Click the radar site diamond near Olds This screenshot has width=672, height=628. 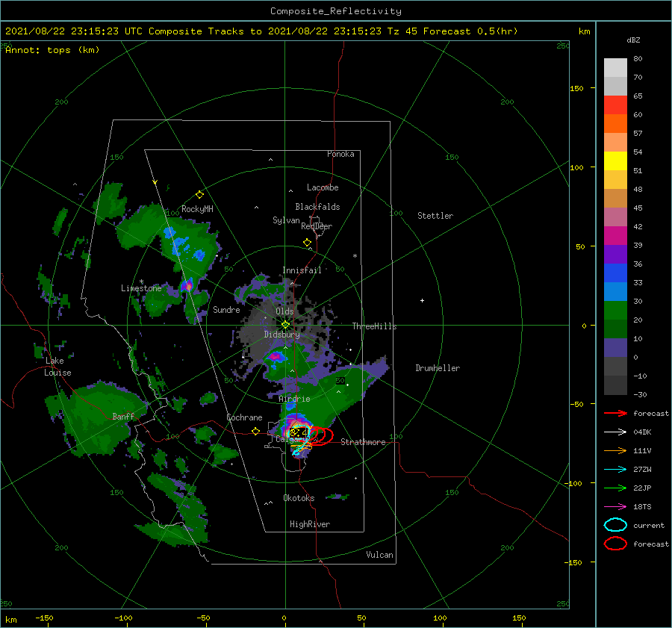[x=285, y=325]
